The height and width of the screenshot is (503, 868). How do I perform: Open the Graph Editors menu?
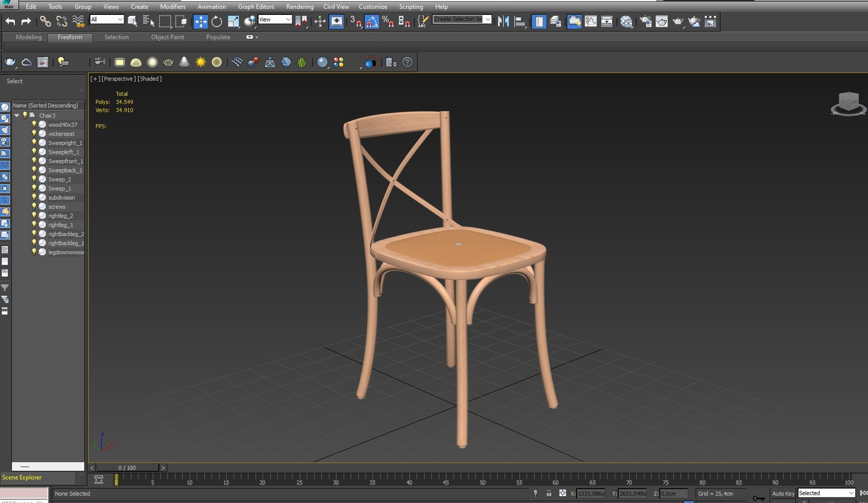[256, 7]
